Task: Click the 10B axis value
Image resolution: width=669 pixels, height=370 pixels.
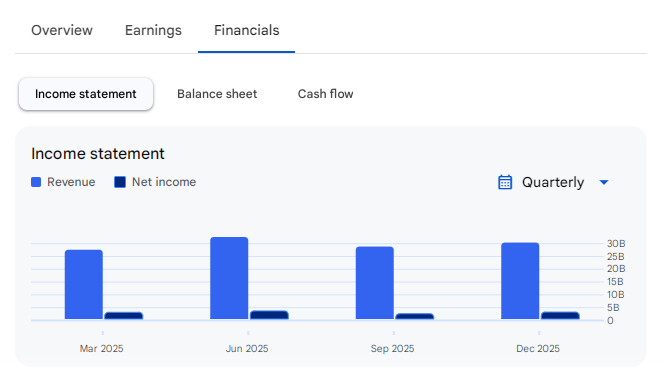Action: coord(616,295)
